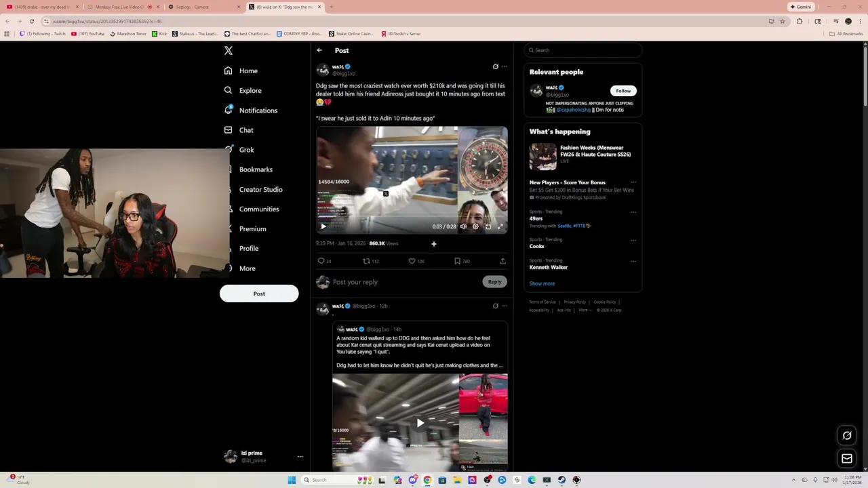
Task: Open Fashion Weeks live event thumbnail
Action: (542, 157)
